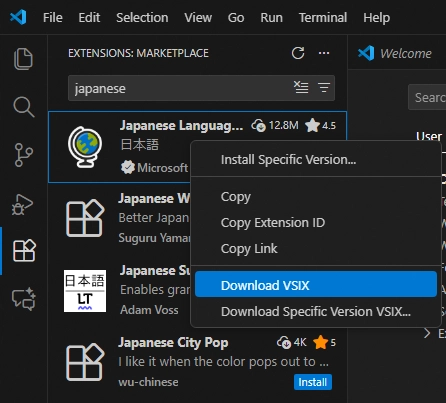Click the 4K installs cloud icon
The image size is (446, 403).
[284, 342]
